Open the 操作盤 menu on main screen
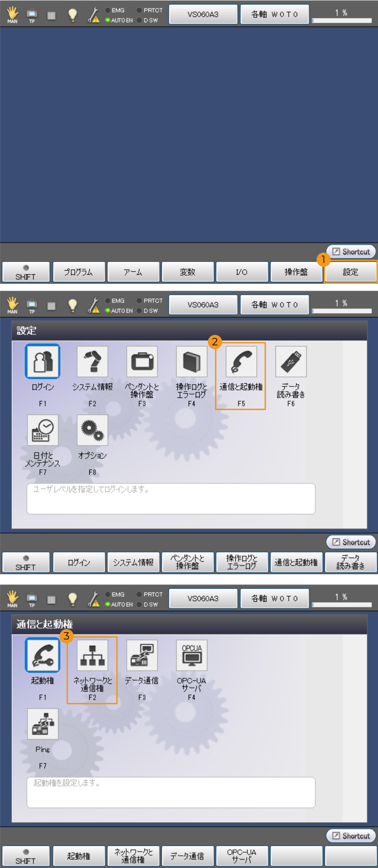The image size is (378, 868). tap(296, 272)
